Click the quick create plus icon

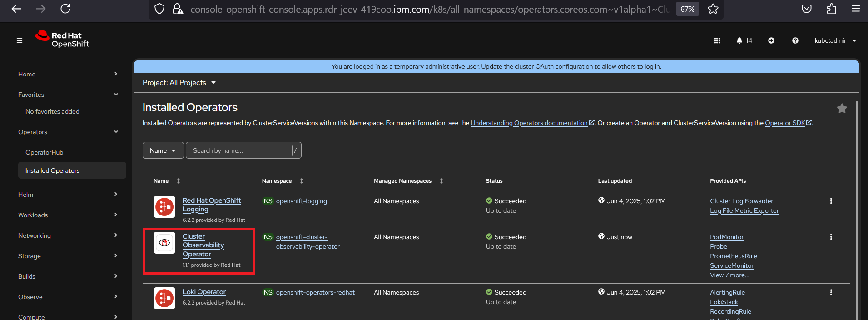coord(771,40)
